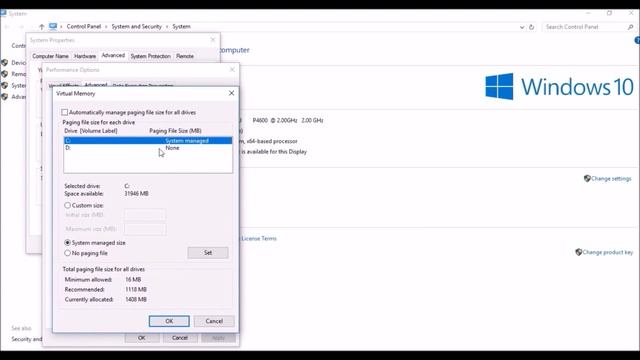Select System managed size radio option
Screen dimensions: 640x360
coord(67,242)
